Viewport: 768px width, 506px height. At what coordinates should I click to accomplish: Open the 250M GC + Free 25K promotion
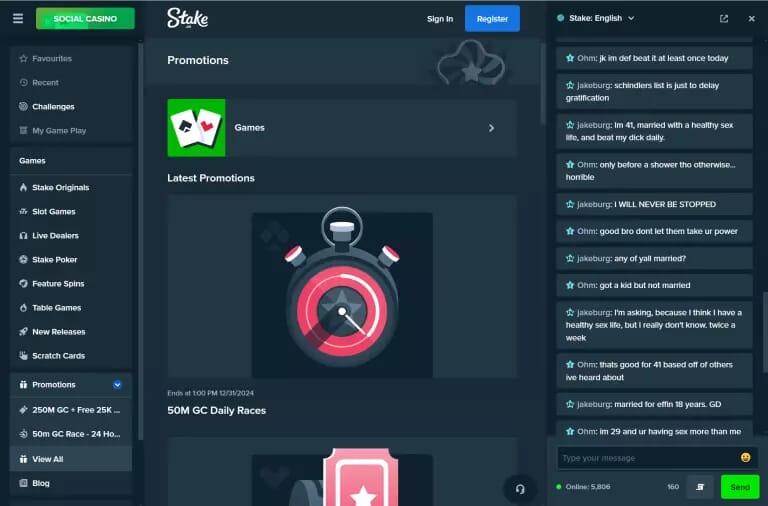click(x=71, y=410)
